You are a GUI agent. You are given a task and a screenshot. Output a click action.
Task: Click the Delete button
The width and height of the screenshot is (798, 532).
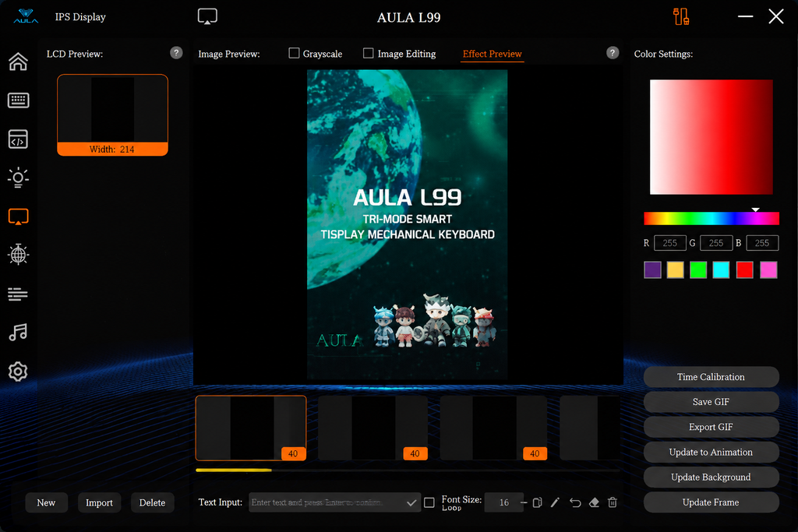coord(152,502)
